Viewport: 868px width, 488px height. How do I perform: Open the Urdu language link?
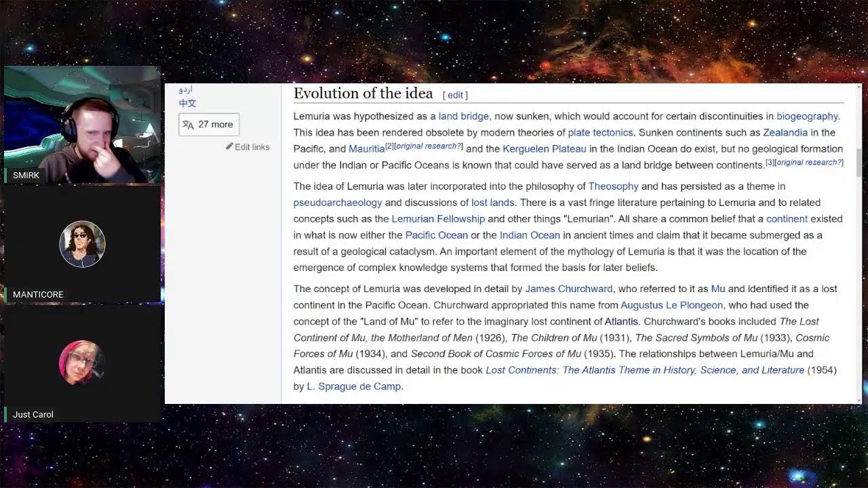[186, 89]
